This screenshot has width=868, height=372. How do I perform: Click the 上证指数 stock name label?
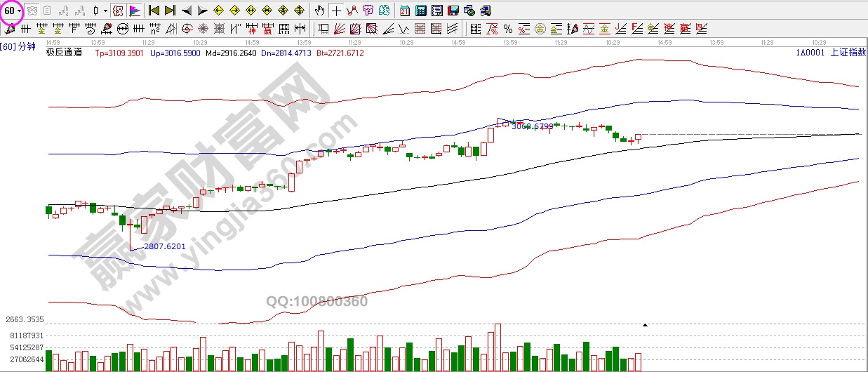click(847, 53)
